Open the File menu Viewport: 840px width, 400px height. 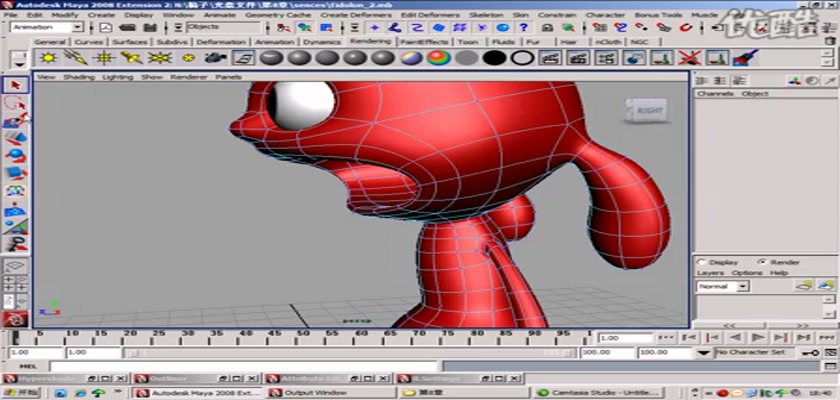point(10,15)
